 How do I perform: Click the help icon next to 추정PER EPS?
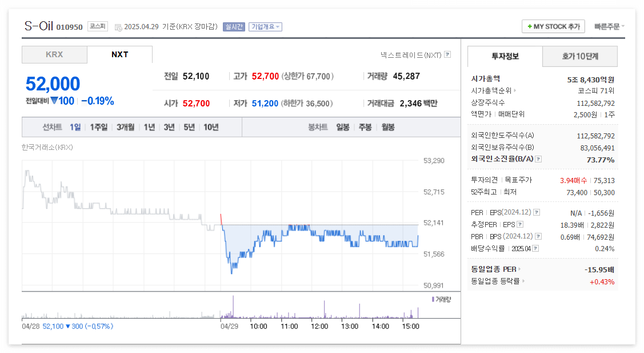coord(520,224)
